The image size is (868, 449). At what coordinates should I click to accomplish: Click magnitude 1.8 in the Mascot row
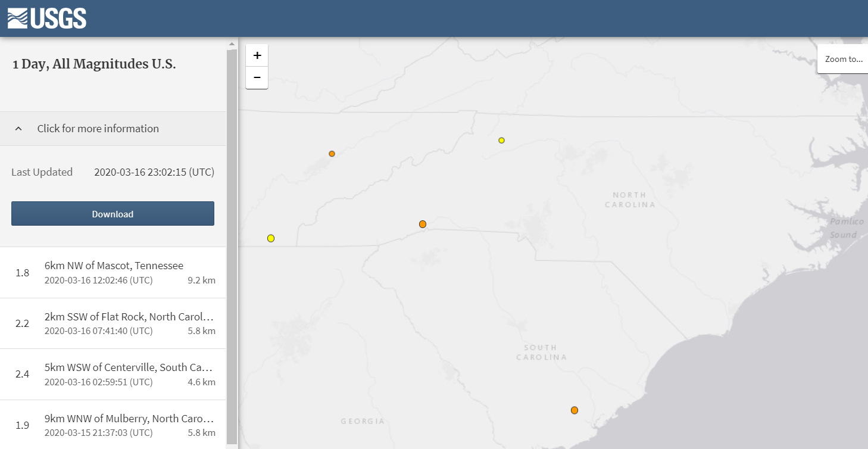click(23, 273)
